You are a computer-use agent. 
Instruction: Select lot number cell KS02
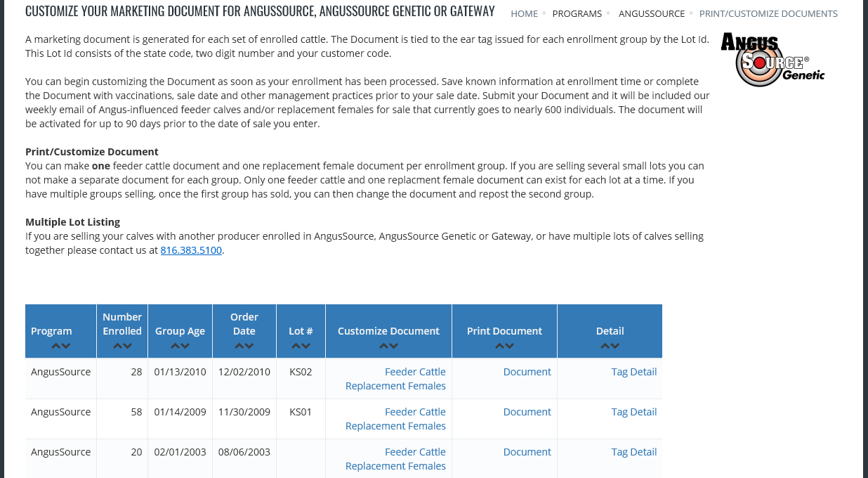click(x=301, y=372)
